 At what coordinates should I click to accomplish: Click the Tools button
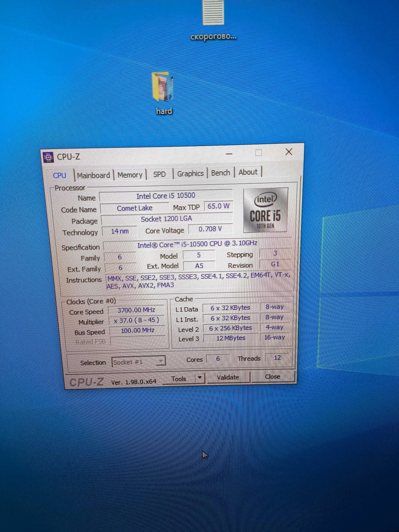click(x=179, y=379)
